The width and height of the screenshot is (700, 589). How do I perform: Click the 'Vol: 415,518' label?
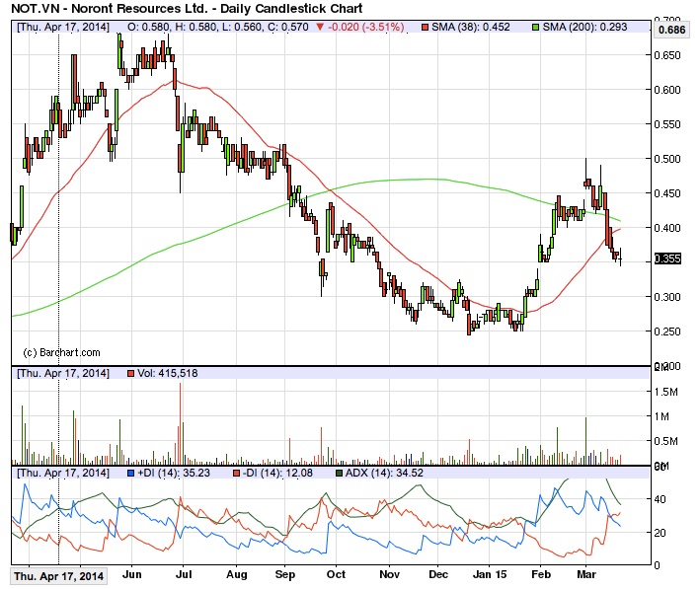[168, 373]
